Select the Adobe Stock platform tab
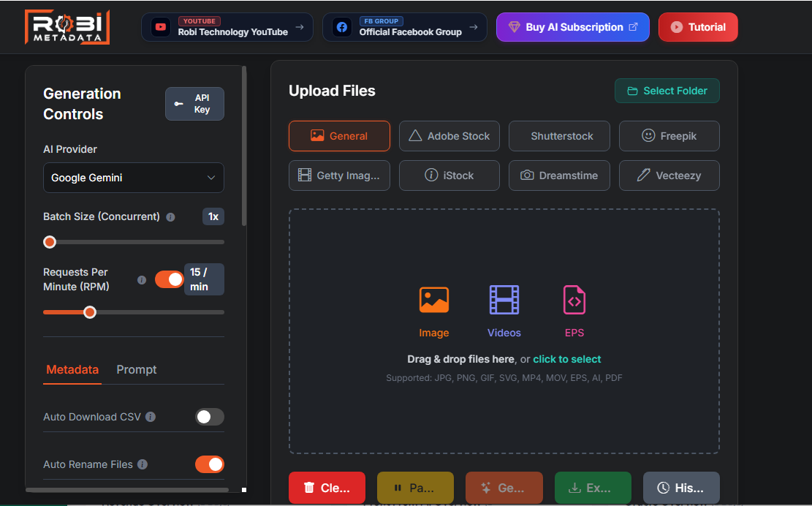 click(449, 136)
